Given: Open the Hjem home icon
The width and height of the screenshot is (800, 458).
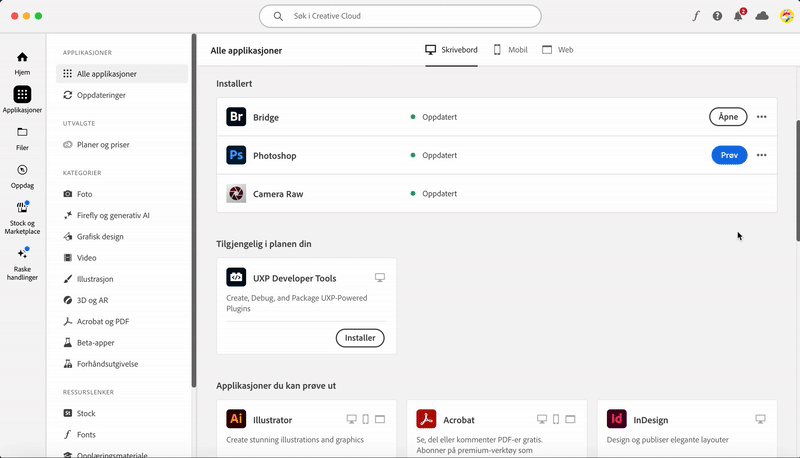Looking at the screenshot, I should (x=22, y=57).
